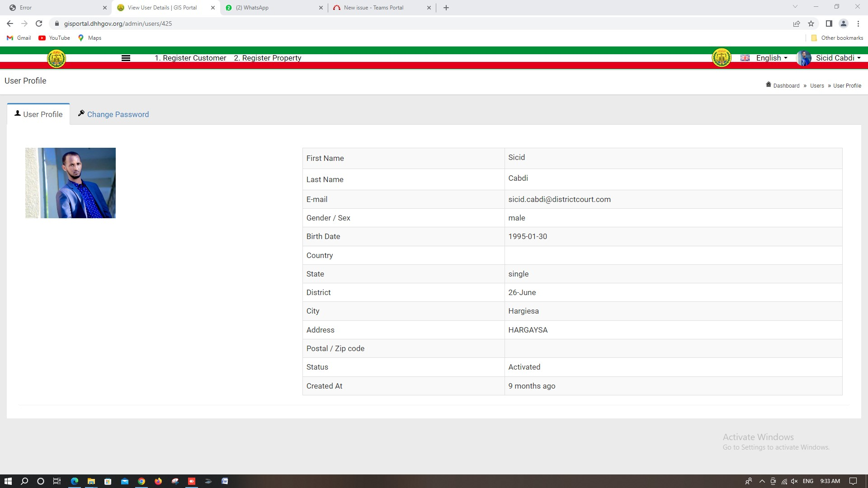The width and height of the screenshot is (868, 488).
Task: Go to Users via breadcrumb
Action: click(x=817, y=85)
